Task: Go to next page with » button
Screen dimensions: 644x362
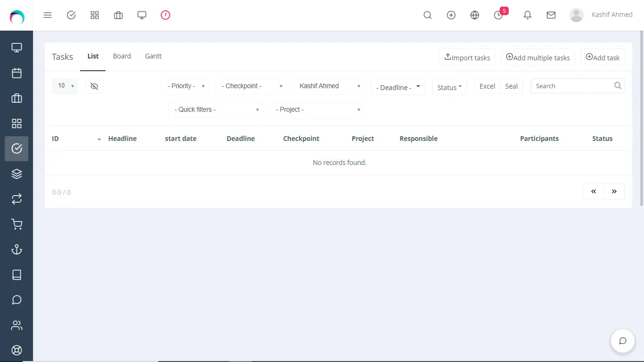Action: 614,191
